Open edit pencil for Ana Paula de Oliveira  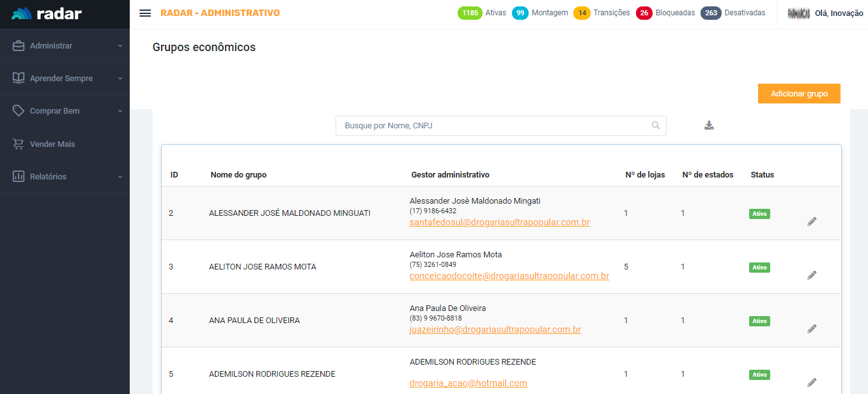[812, 329]
